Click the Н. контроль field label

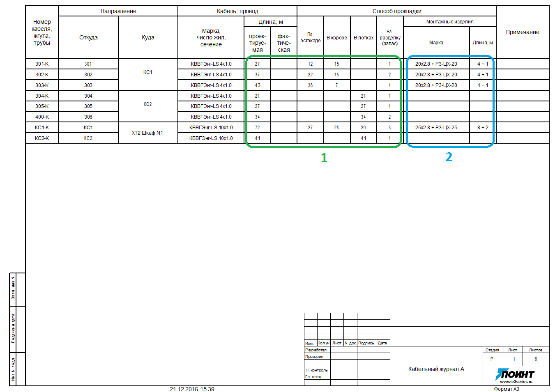pos(316,370)
